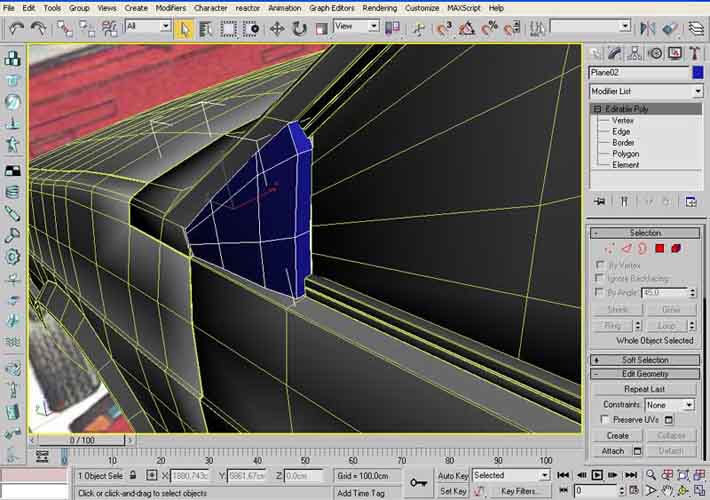Click the Key Filters button

520,491
